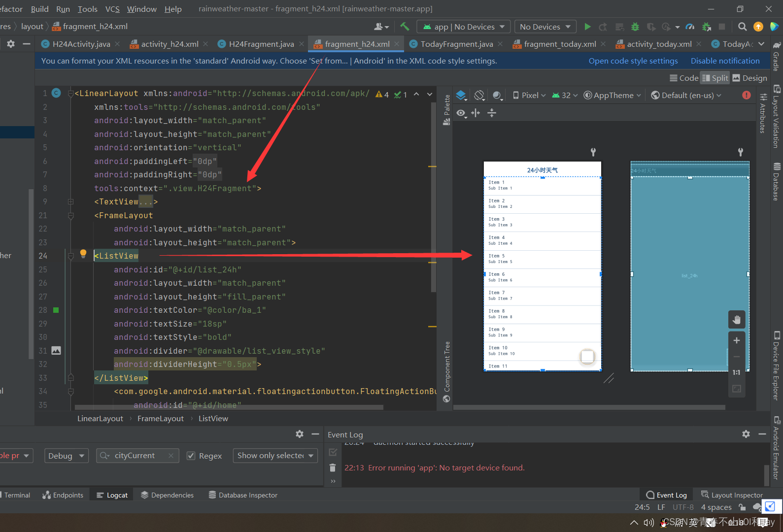Click the Make Project hammer icon
783x532 pixels.
click(x=405, y=27)
